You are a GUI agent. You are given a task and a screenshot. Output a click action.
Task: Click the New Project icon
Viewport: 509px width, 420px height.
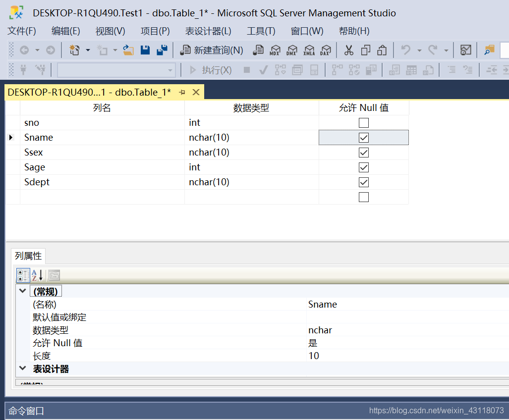point(75,50)
